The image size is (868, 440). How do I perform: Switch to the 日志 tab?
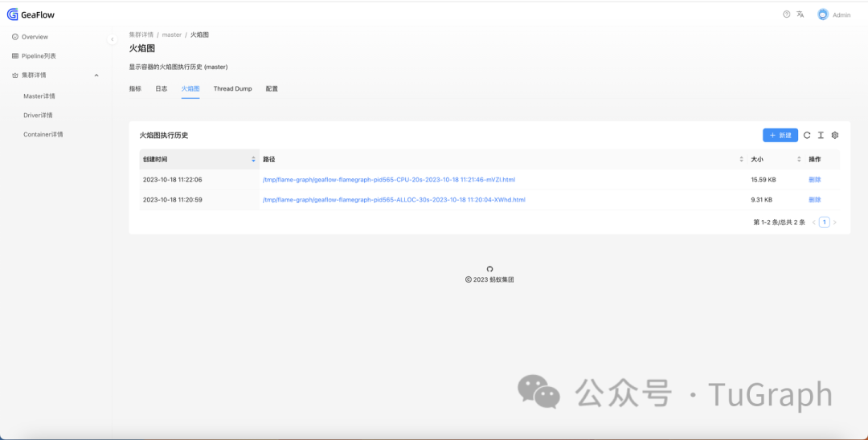coord(161,88)
